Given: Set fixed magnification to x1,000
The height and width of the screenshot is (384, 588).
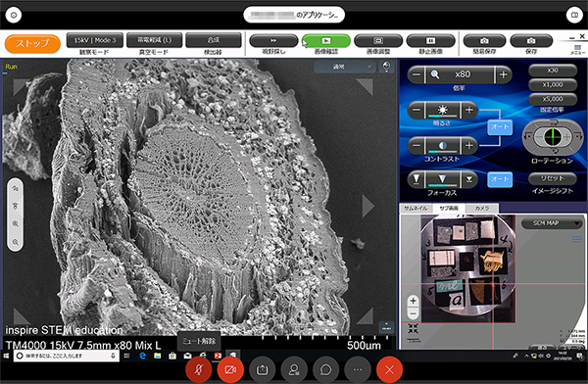Looking at the screenshot, I should (x=553, y=85).
